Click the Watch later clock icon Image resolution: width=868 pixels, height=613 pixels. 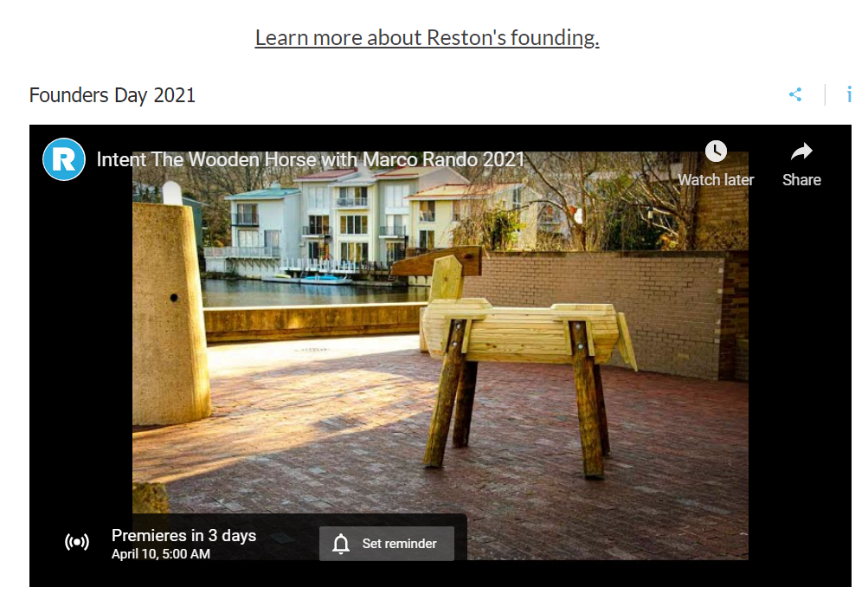[716, 152]
